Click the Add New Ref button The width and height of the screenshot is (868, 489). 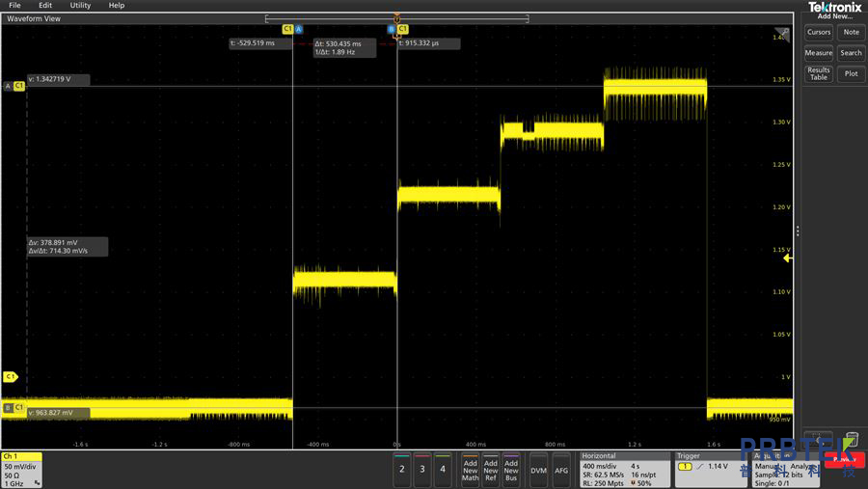491,470
